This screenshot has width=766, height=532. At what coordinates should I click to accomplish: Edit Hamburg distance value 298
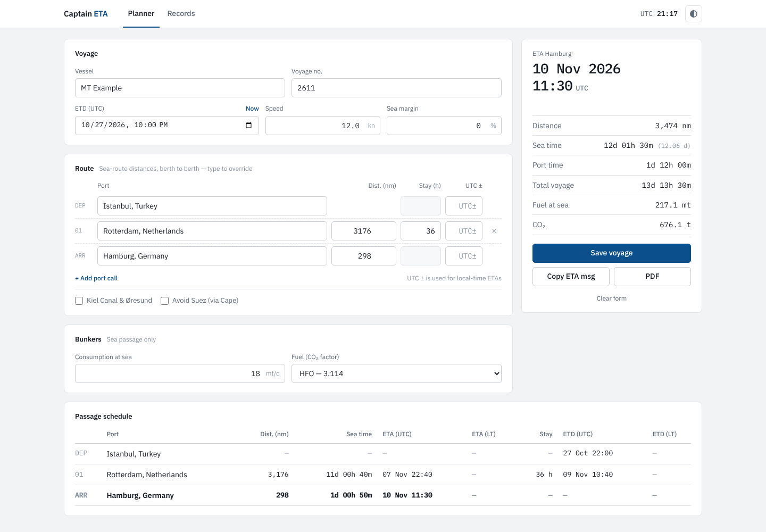coord(364,256)
